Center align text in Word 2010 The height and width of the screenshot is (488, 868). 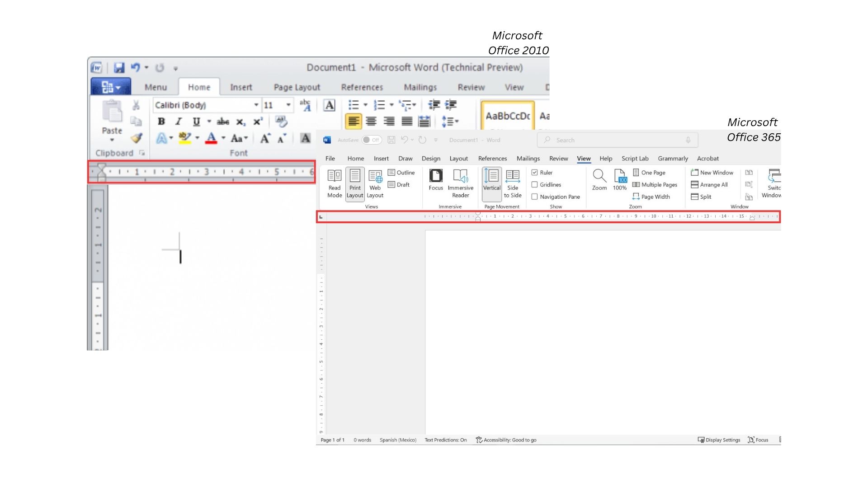(371, 122)
